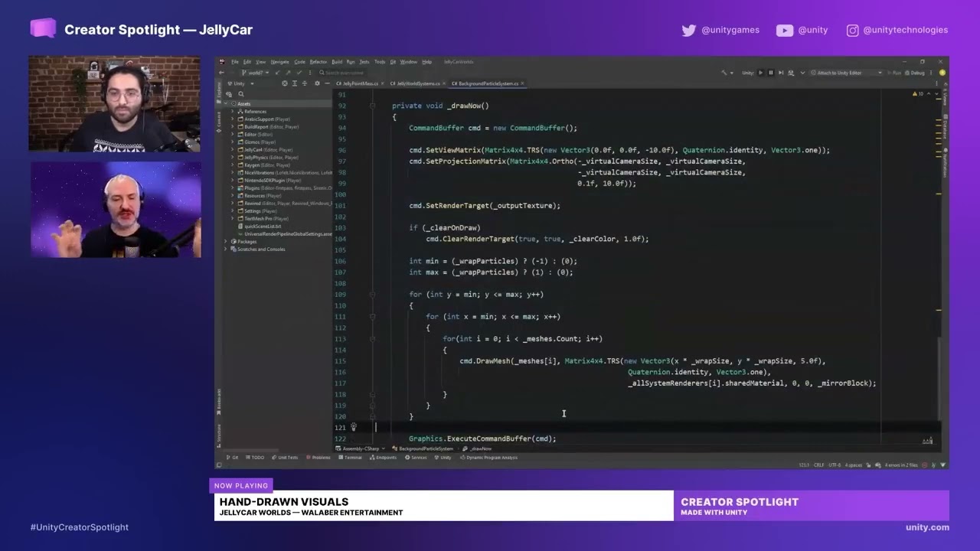Click the intention lightbulb on line 121

tap(353, 427)
